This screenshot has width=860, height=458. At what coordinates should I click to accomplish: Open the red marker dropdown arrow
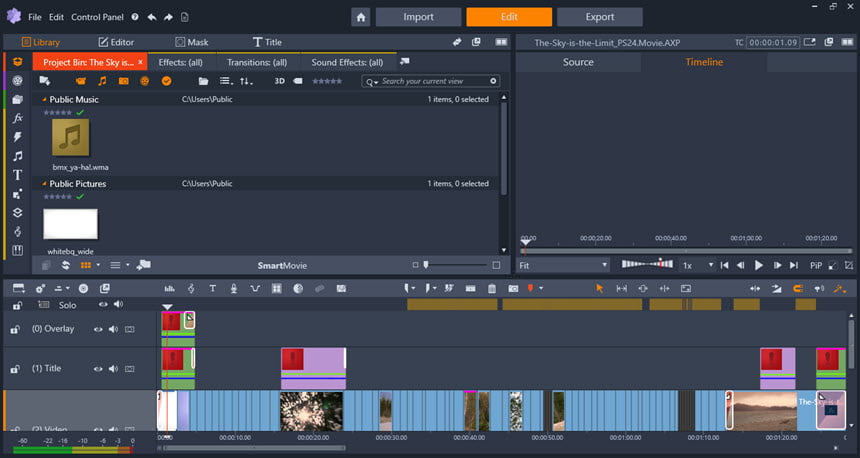pos(541,289)
